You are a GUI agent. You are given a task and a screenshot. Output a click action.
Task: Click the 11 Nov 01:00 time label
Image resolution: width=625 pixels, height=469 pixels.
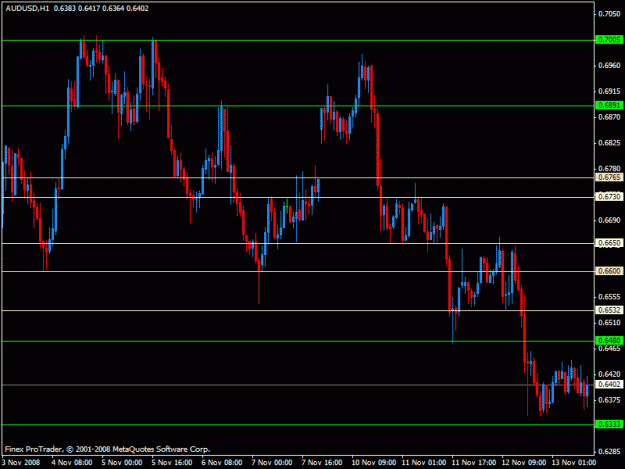(x=424, y=462)
